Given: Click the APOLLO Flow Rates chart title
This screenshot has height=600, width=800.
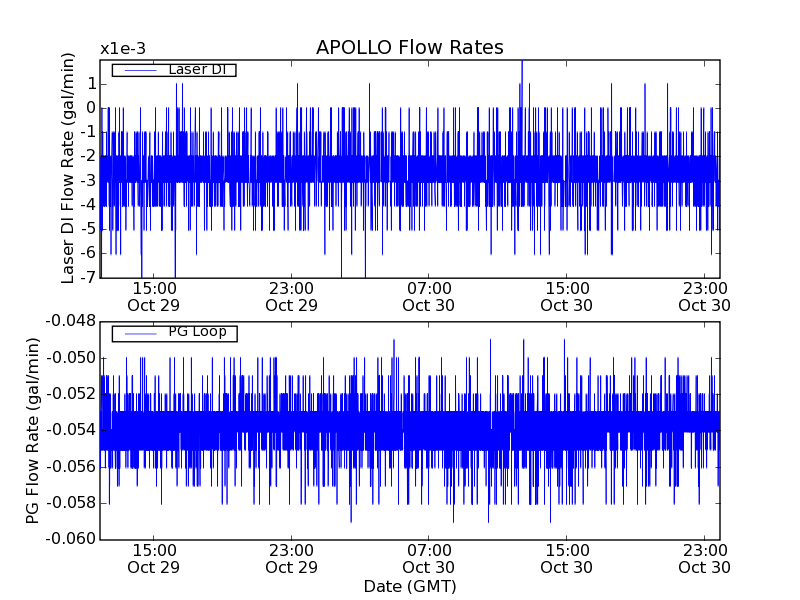Looking at the screenshot, I should click(409, 48).
